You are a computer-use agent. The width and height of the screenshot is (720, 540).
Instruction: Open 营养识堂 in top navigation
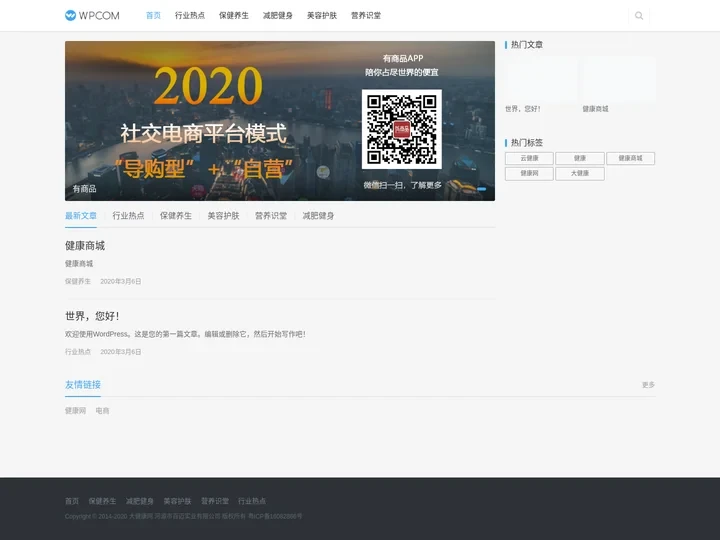tap(366, 16)
